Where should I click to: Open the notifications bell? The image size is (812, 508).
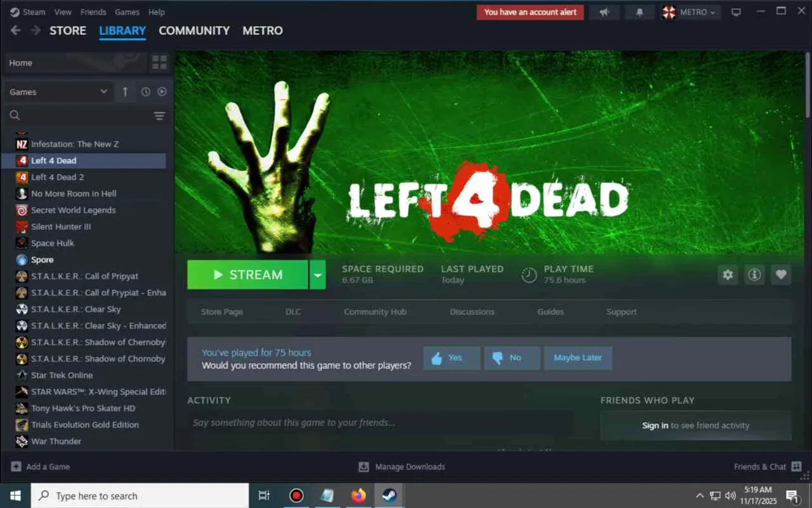(639, 12)
